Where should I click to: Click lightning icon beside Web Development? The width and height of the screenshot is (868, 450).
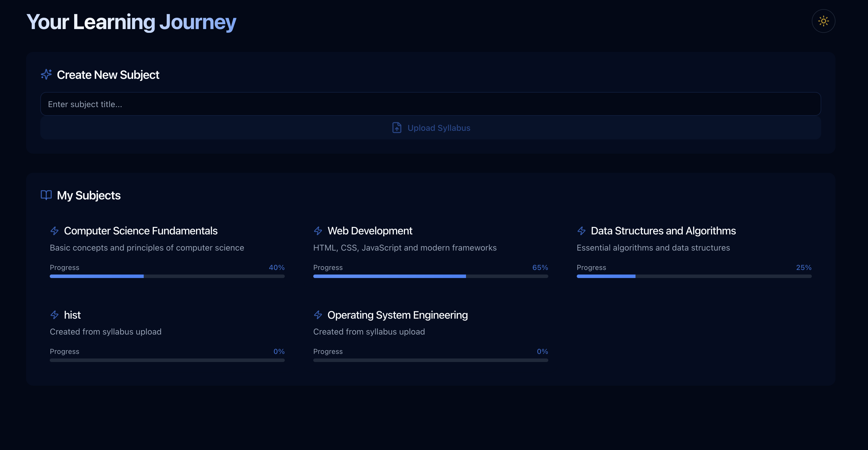click(318, 231)
